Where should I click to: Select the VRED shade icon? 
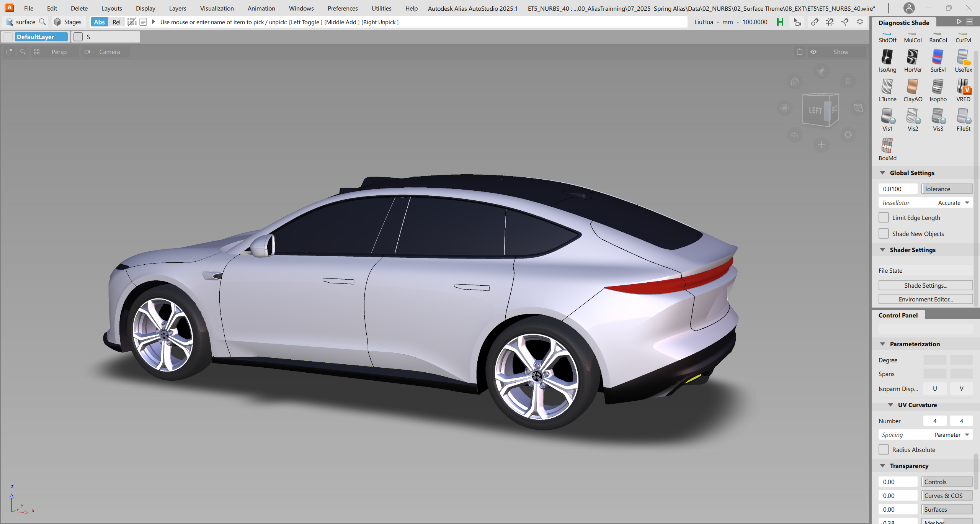point(963,87)
